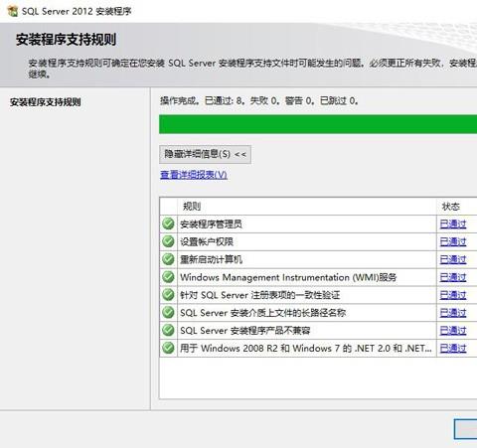Click the green check icon for the .NET 2.0 rule
This screenshot has height=448, width=477.
point(168,348)
